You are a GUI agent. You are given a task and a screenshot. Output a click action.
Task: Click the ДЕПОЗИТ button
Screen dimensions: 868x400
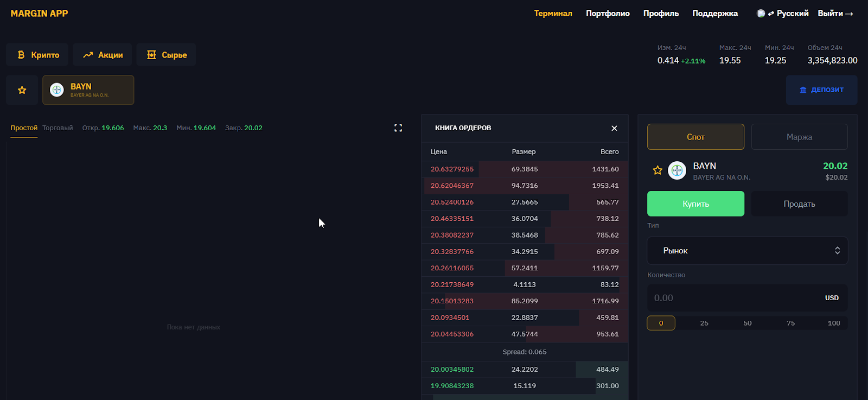[x=821, y=90]
